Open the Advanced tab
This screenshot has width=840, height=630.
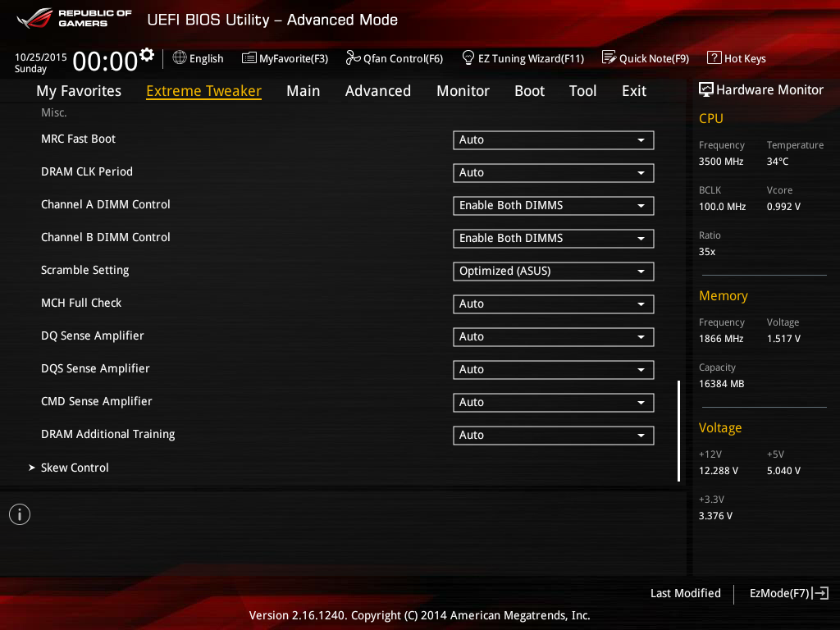tap(378, 91)
